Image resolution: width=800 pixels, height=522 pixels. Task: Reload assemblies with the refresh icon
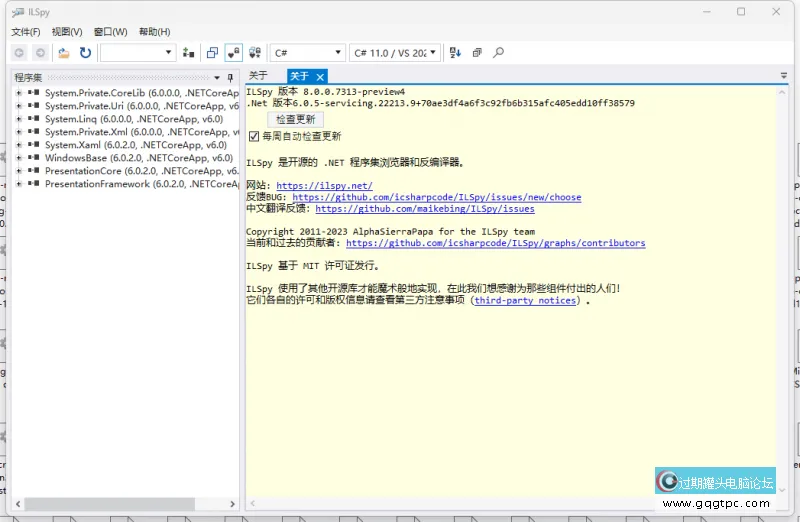point(85,53)
